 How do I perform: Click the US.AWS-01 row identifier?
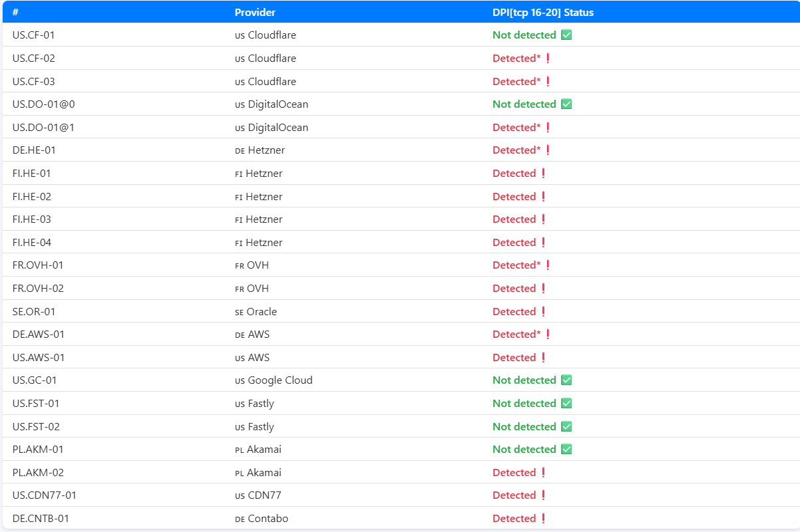click(39, 358)
